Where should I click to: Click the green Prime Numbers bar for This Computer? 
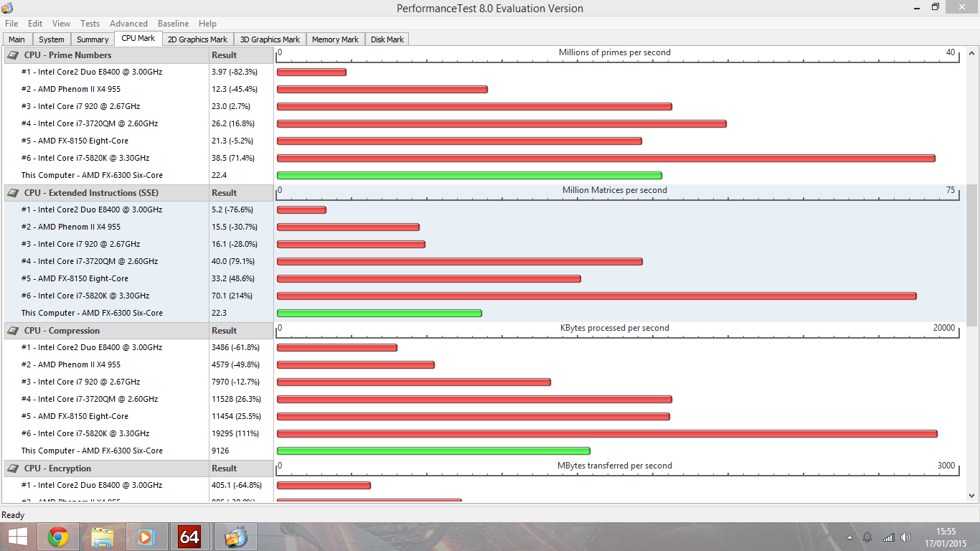[469, 175]
